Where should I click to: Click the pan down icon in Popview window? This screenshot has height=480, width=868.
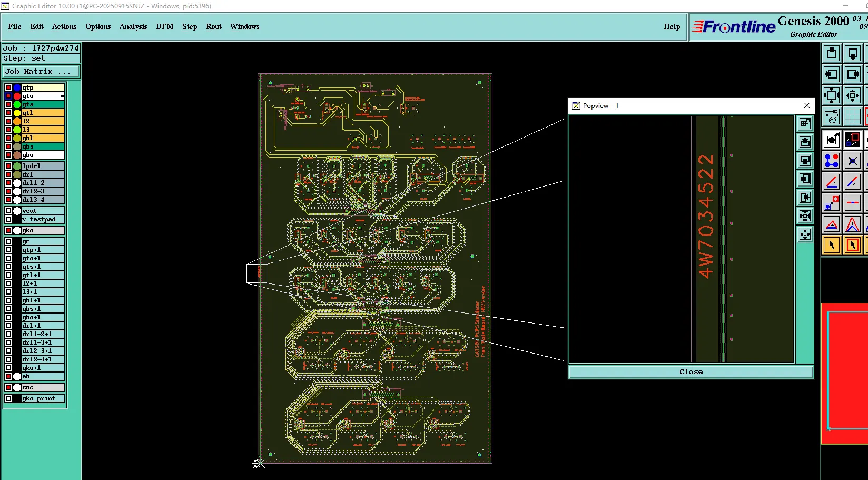pyautogui.click(x=805, y=160)
